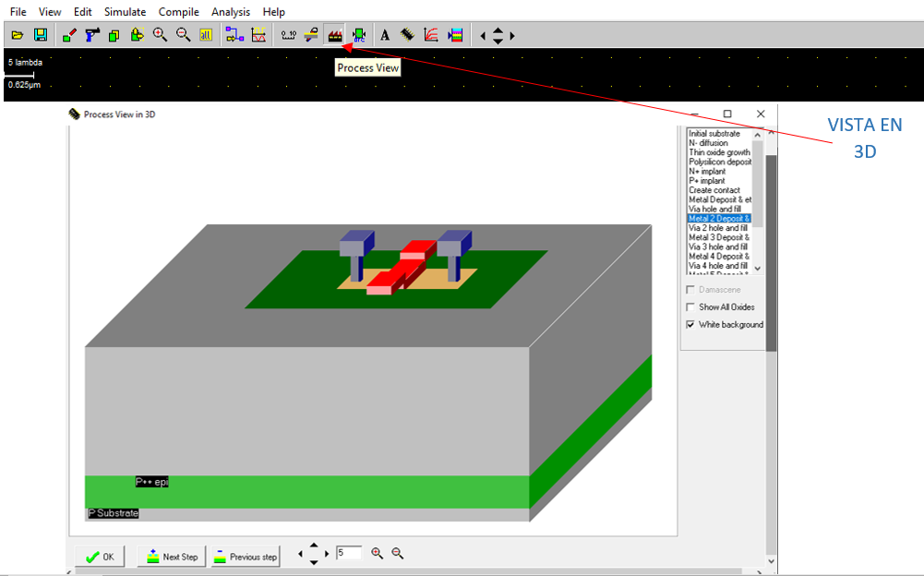
Task: Activate the copy elements tool
Action: (114, 35)
